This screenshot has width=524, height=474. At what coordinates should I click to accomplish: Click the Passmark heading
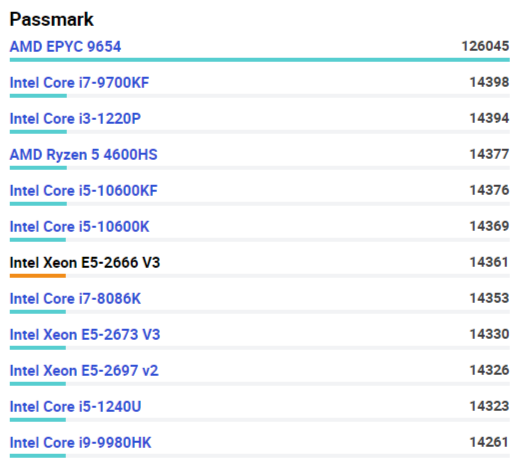coord(51,19)
